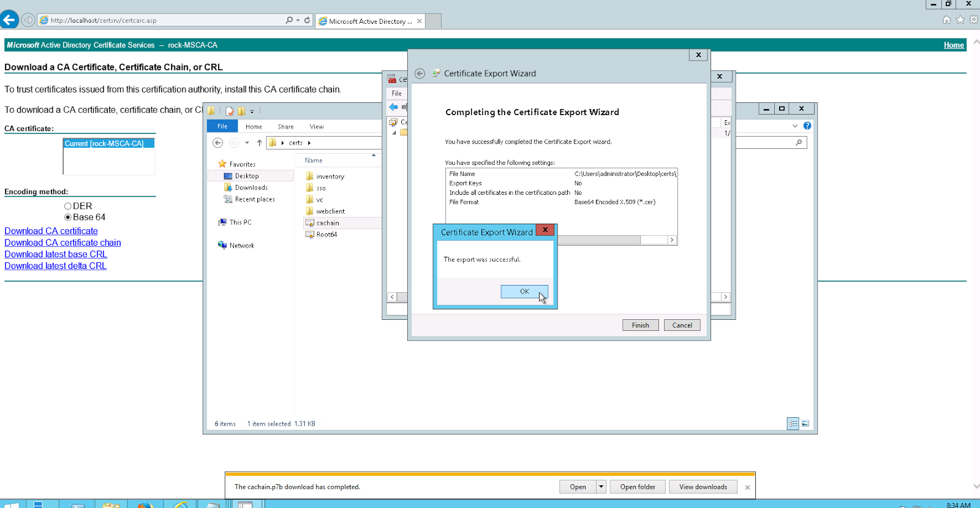Switch Explorer to large icons view
The height and width of the screenshot is (508, 980).
click(805, 423)
